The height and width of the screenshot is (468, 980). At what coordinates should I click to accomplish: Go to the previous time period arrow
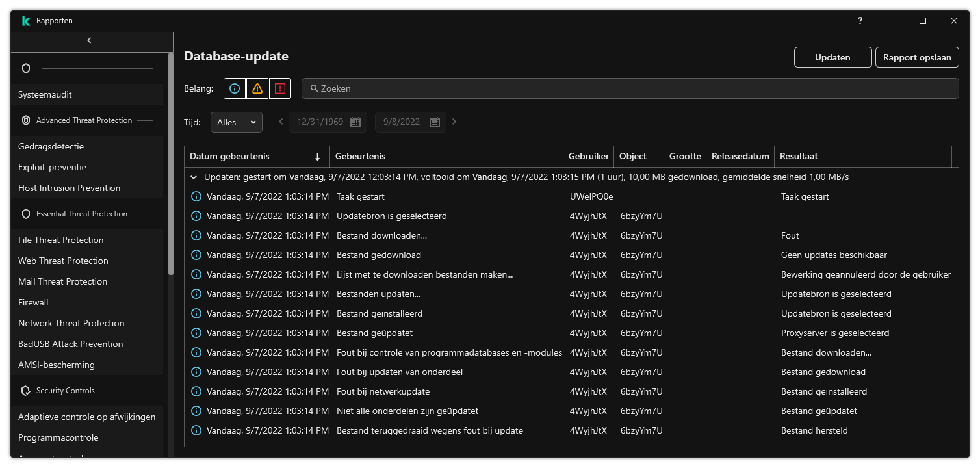click(x=281, y=122)
